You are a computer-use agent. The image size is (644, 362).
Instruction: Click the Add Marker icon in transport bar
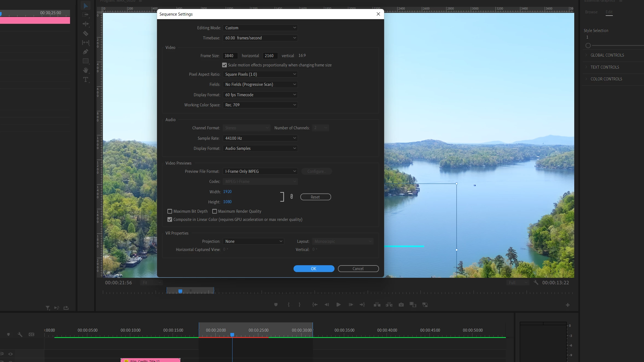[276, 305]
